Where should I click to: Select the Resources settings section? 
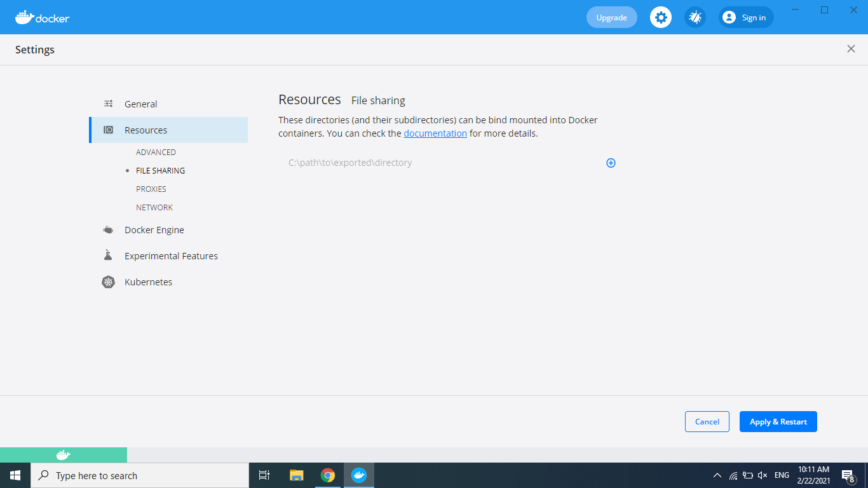(168, 130)
